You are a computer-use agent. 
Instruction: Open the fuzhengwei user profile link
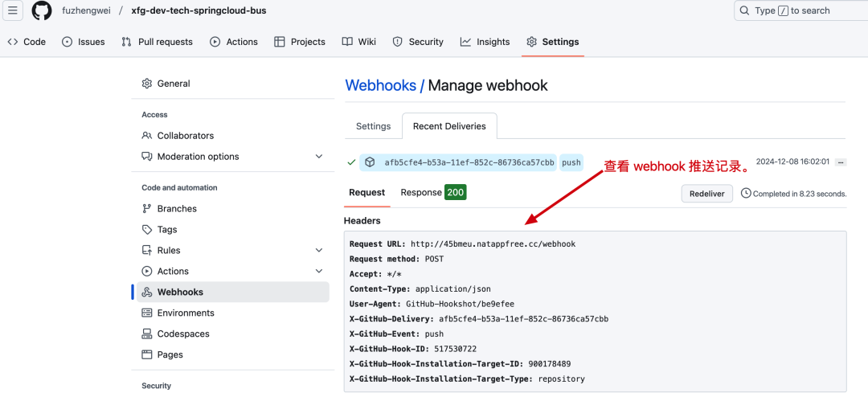pyautogui.click(x=86, y=10)
